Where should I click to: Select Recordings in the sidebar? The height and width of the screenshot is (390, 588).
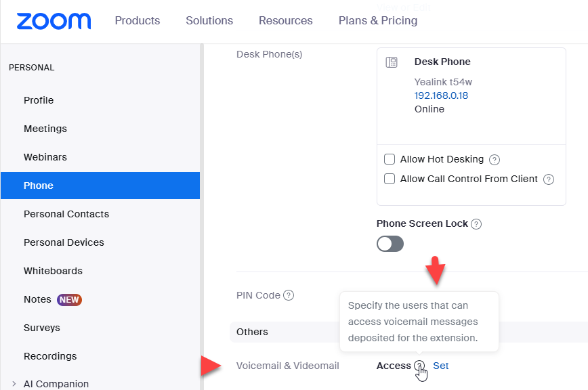(50, 356)
